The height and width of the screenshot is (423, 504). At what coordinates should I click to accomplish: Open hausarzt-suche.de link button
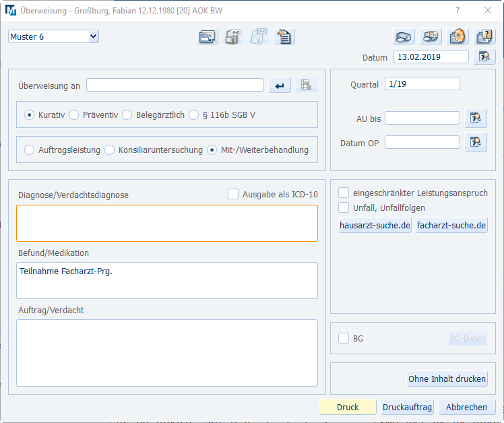(375, 226)
